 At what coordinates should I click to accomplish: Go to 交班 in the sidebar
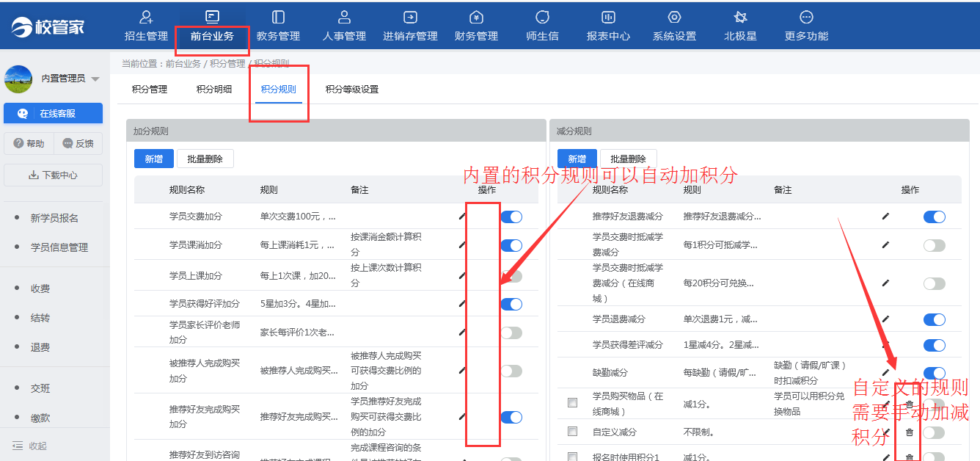tap(40, 388)
